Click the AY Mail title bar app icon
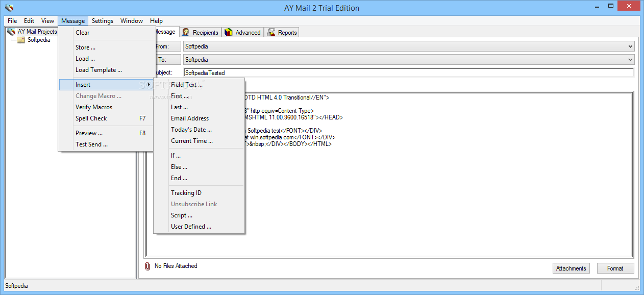Image resolution: width=644 pixels, height=295 pixels. click(x=9, y=8)
